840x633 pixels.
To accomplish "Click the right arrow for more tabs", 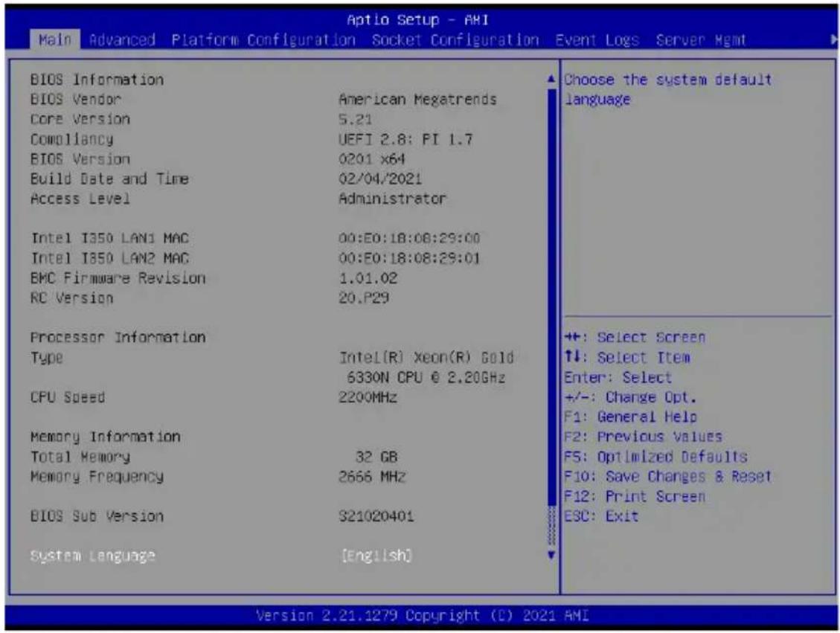I will pyautogui.click(x=833, y=39).
